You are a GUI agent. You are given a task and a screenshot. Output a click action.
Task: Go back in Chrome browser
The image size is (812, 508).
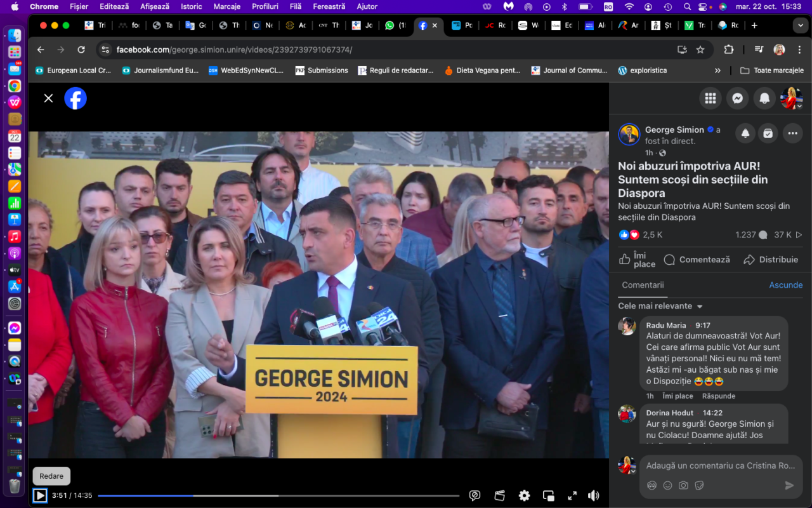point(41,50)
